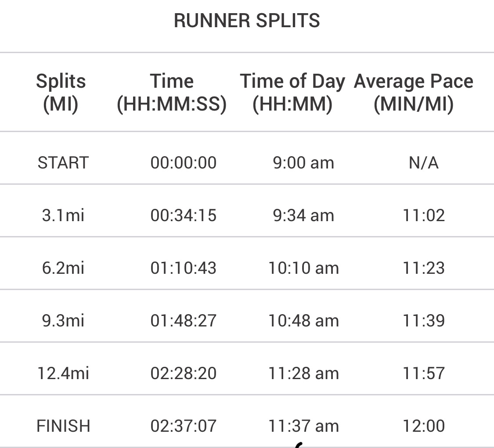Select the N/A average pace cell

pos(424,163)
